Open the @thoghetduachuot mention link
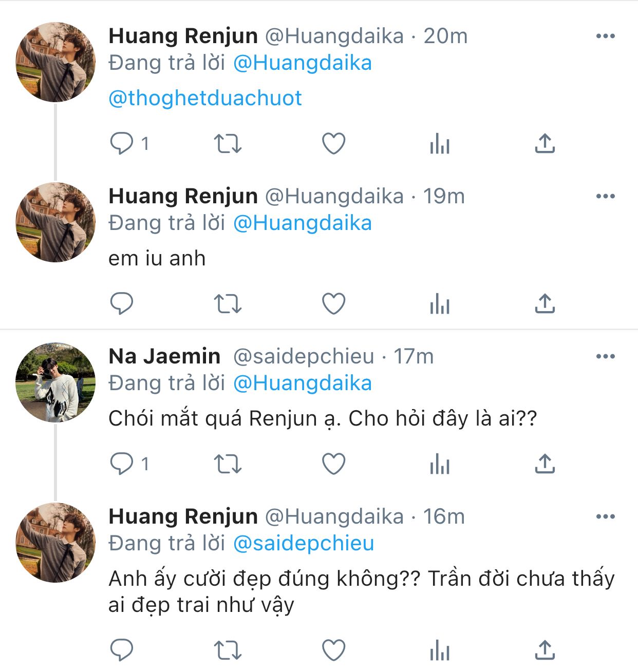The width and height of the screenshot is (638, 672). [205, 98]
